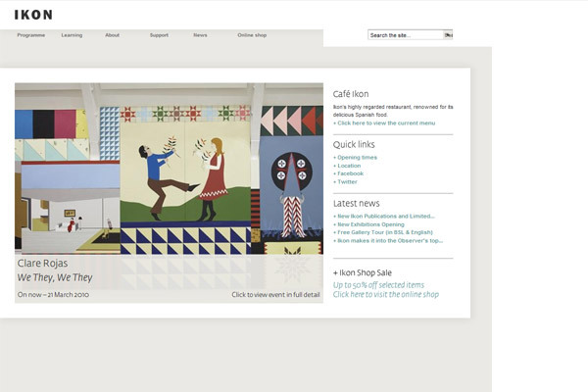Select the Café Ikon restaurant description text
This screenshot has height=392, width=588.
pos(393,111)
